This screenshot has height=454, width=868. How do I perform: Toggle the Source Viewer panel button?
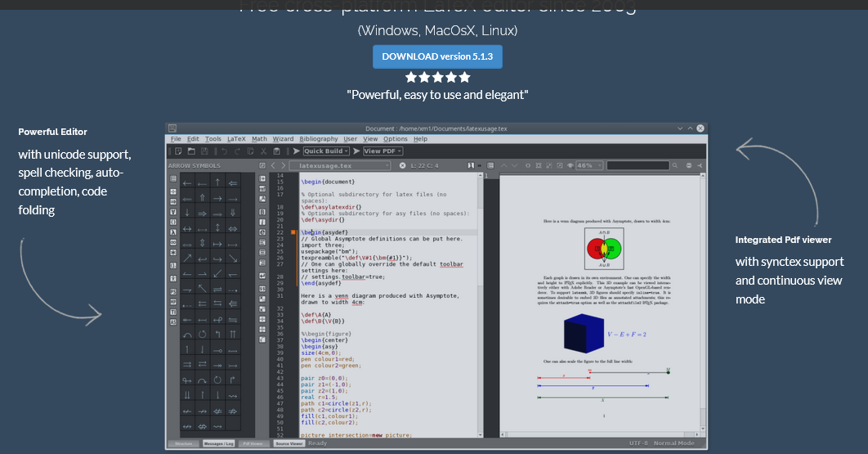pyautogui.click(x=289, y=443)
